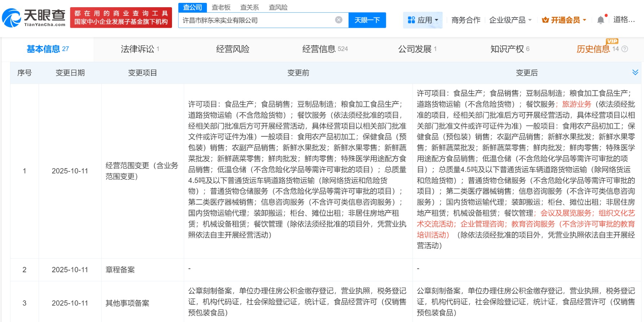Expand table with double-chevron icon
The height and width of the screenshot is (322, 644).
coord(635,72)
